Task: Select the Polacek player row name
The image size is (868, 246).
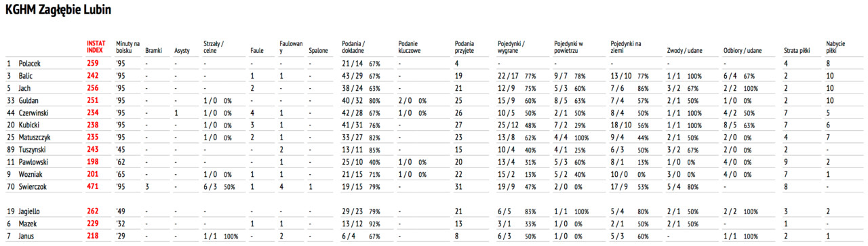Action: coord(31,63)
